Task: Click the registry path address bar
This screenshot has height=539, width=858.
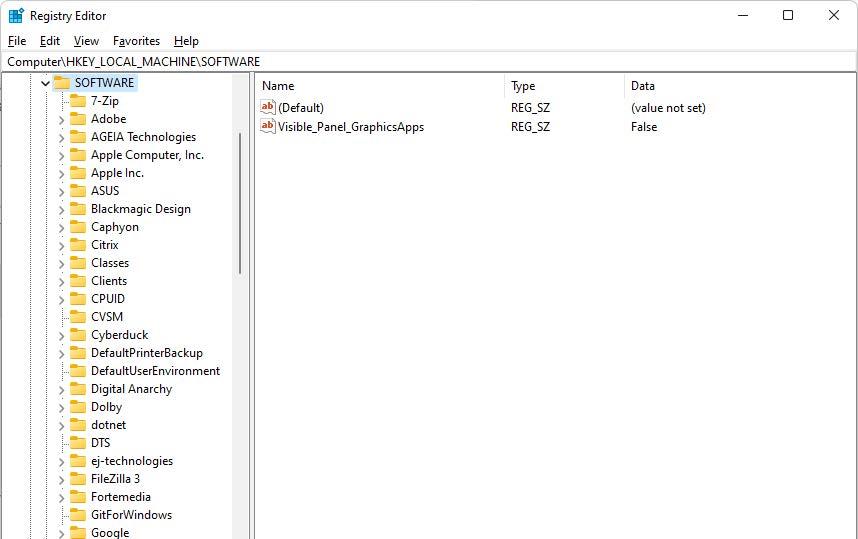Action: pos(428,62)
